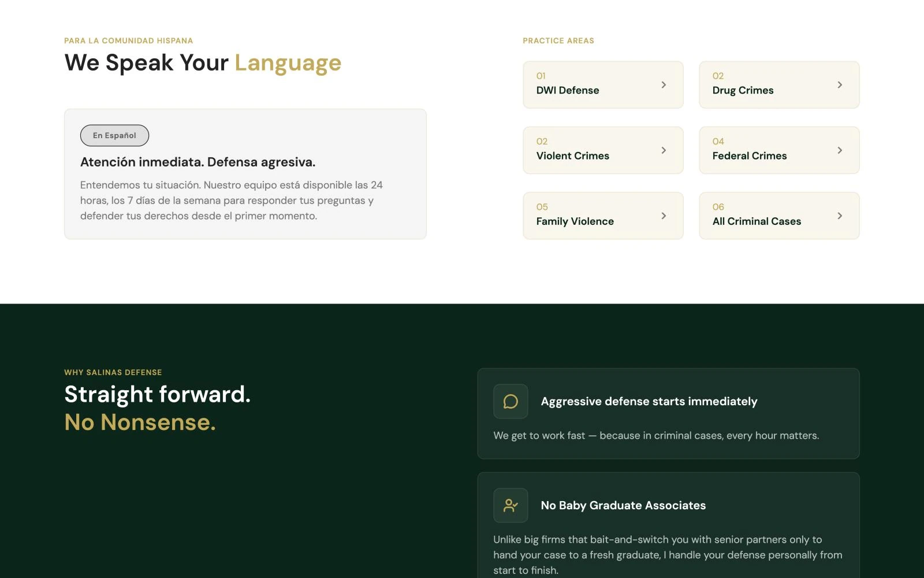Viewport: 924px width, 578px height.
Task: Click the 05 number on Family Violence card
Action: coord(542,207)
